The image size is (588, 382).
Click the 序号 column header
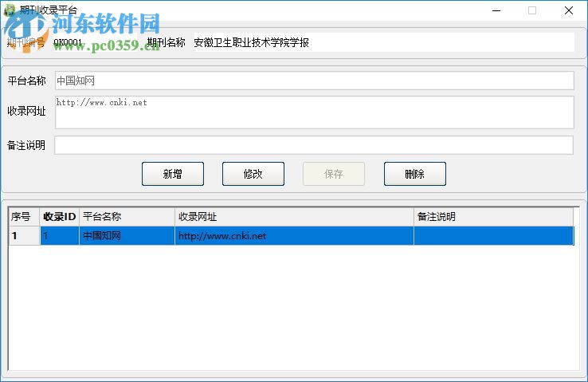[x=24, y=216]
